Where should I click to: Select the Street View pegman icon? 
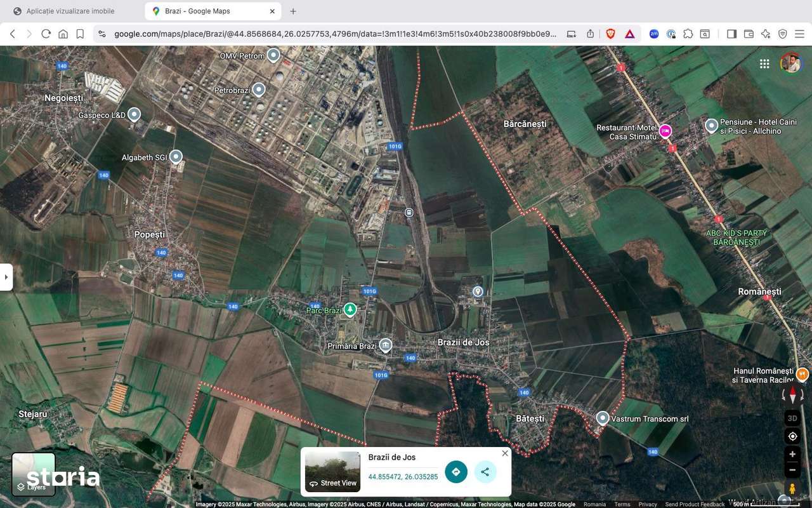pos(792,488)
